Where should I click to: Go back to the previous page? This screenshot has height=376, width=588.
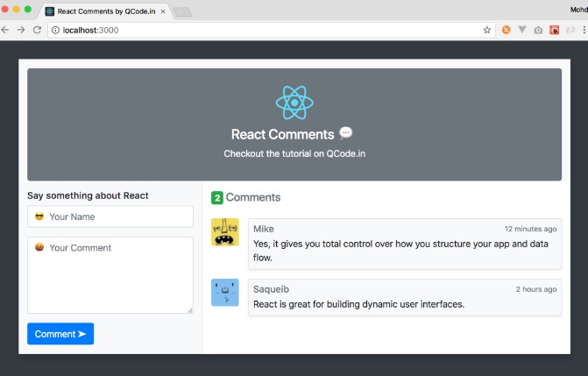click(5, 30)
